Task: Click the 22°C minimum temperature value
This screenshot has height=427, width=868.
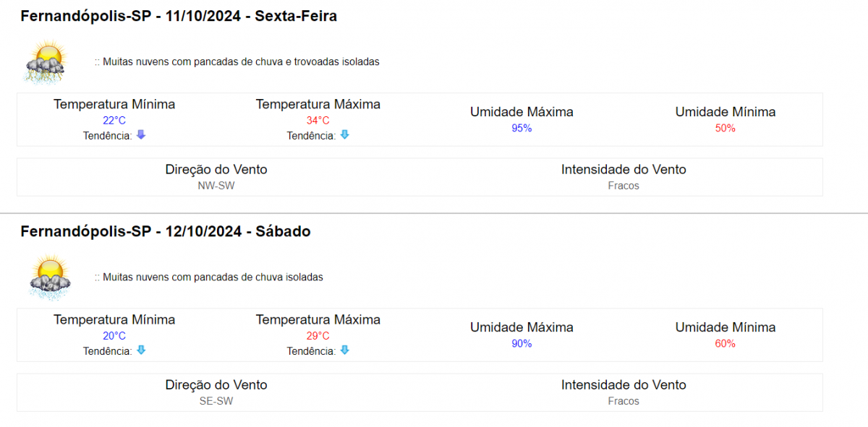Action: tap(114, 121)
